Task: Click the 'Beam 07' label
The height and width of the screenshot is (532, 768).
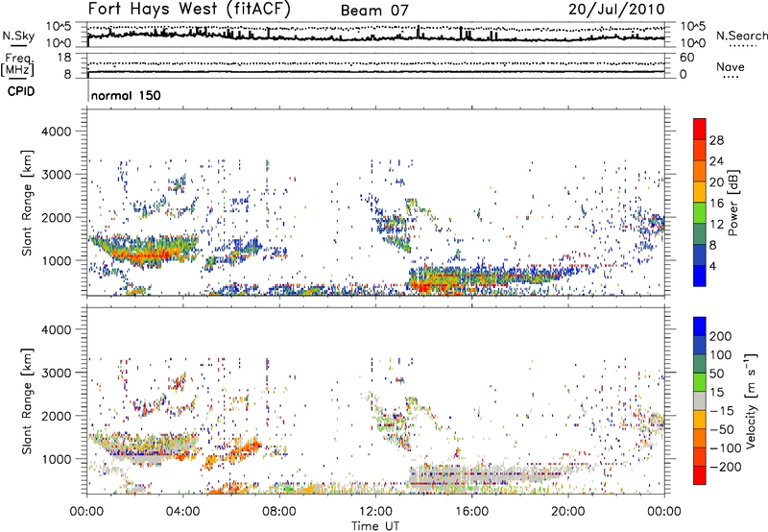Action: pyautogui.click(x=374, y=11)
